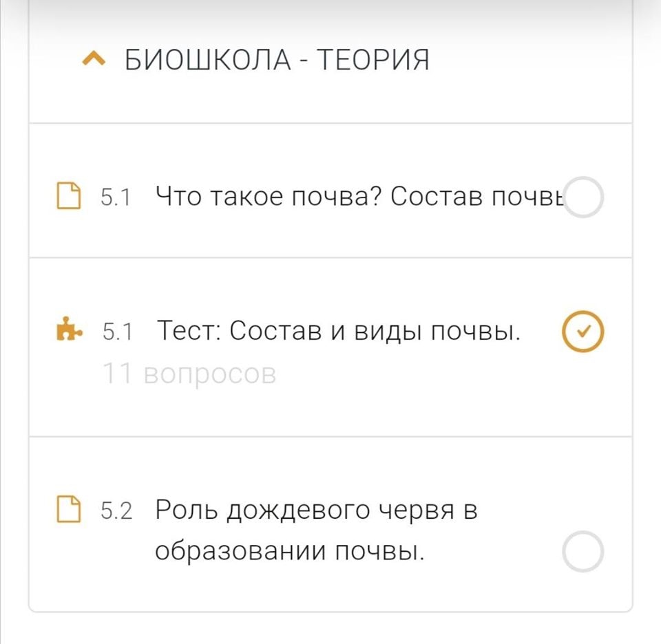This screenshot has height=644, width=661.
Task: Click the ТЕОРИЯ word in section header
Action: click(373, 61)
